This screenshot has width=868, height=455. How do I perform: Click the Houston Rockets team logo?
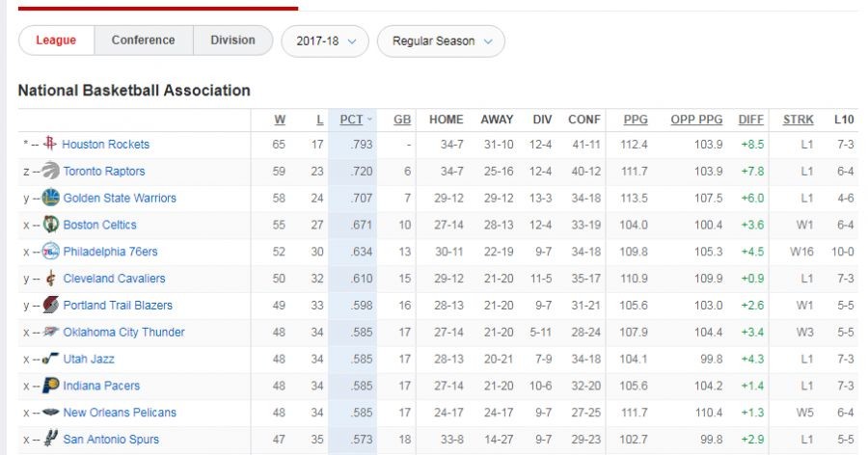click(x=51, y=145)
